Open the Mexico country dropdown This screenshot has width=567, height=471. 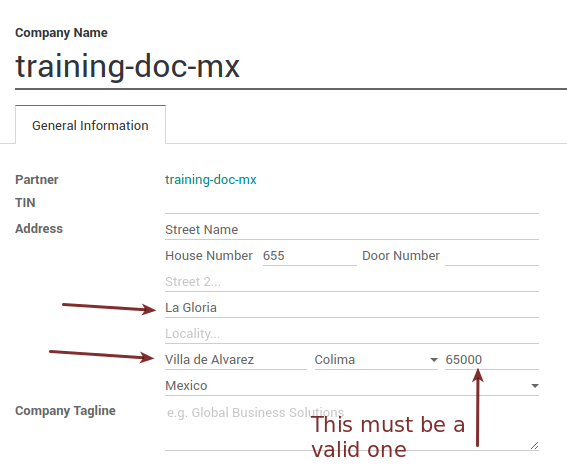coord(352,386)
